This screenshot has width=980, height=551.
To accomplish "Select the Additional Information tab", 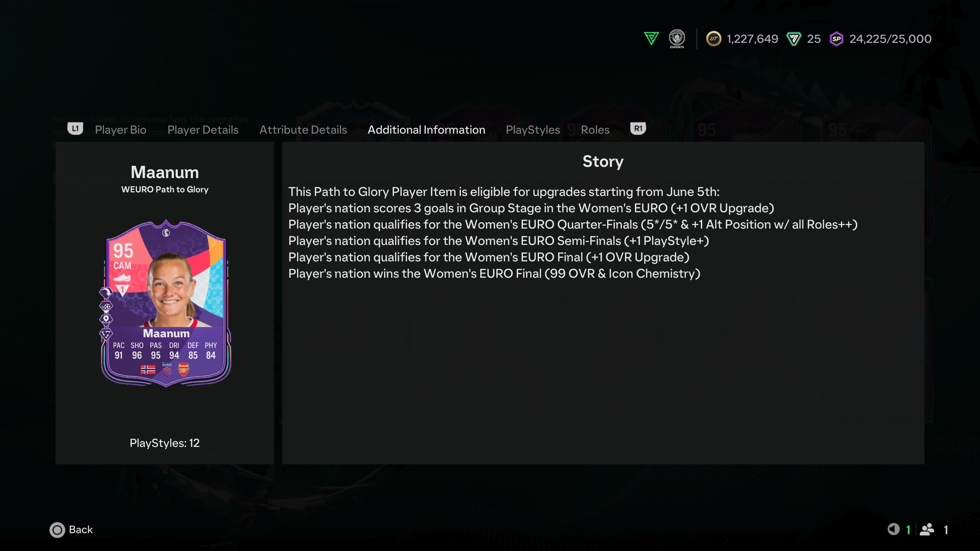I will coord(426,130).
